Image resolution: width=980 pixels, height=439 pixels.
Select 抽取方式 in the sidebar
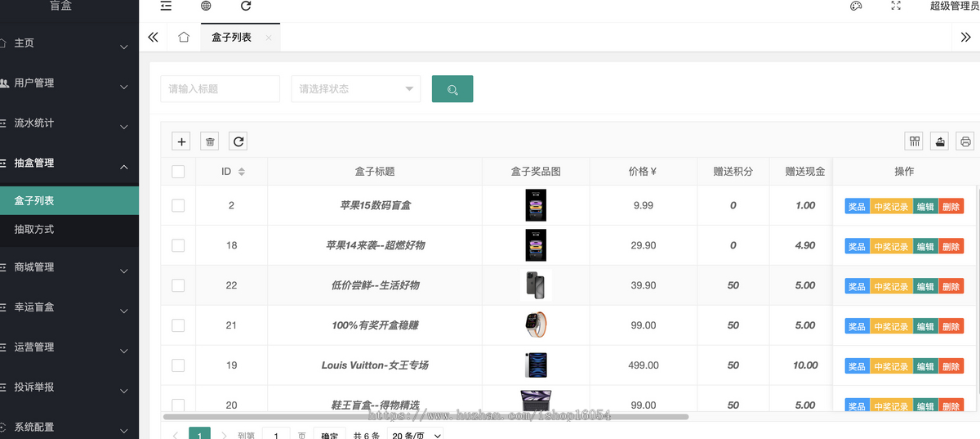(69, 230)
